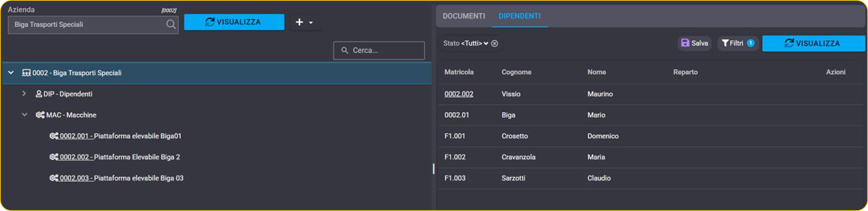Viewport: 868px width, 211px height.
Task: Click the surname Sarzotti cell
Action: (x=513, y=178)
